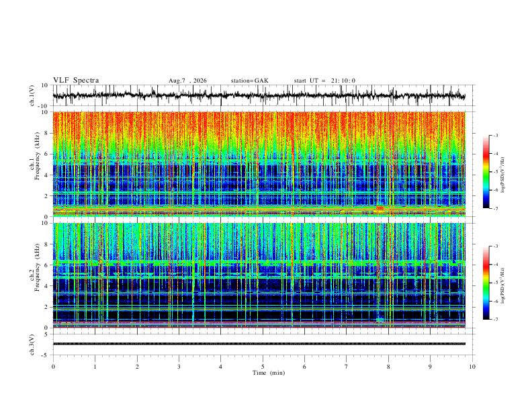The width and height of the screenshot is (532, 411).
Task: Click the 10 minute tick on time axis
Action: click(x=472, y=367)
